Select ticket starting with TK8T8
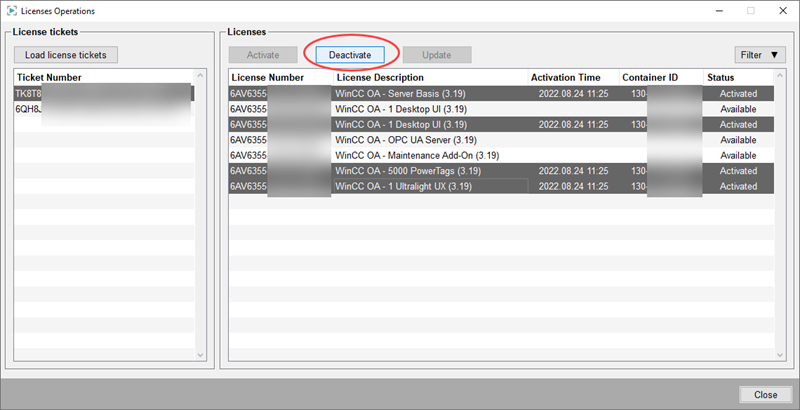Viewport: 800px width, 410px height. click(104, 93)
